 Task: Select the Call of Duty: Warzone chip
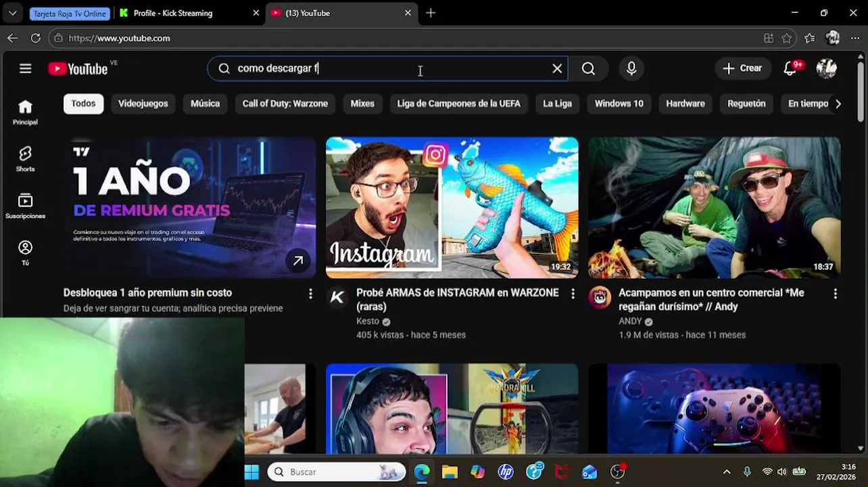[285, 103]
